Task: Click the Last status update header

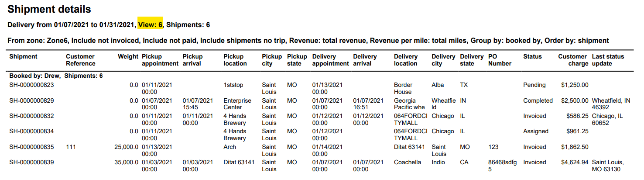Action: 608,60
